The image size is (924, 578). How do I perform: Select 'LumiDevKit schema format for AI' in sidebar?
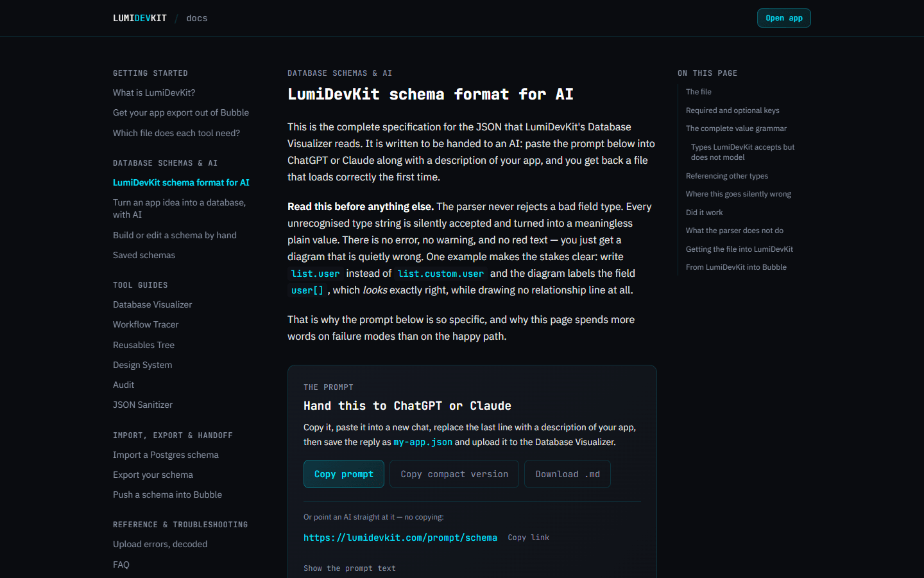pos(181,182)
